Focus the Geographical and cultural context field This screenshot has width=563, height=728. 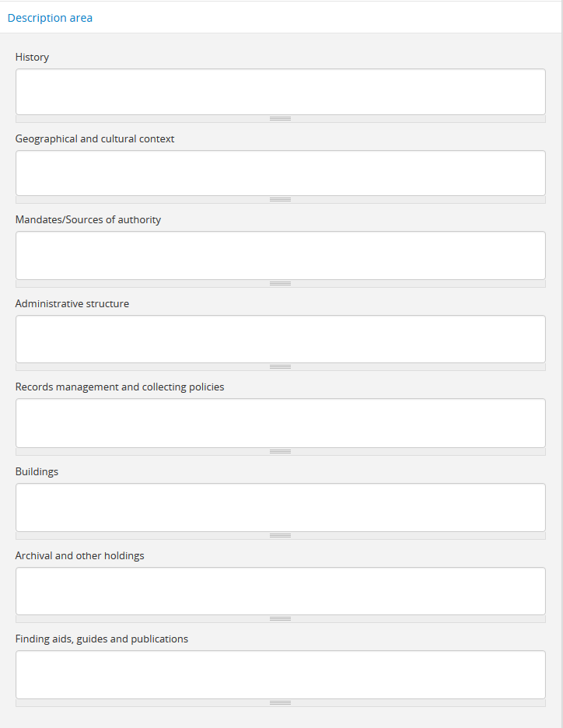coord(280,173)
